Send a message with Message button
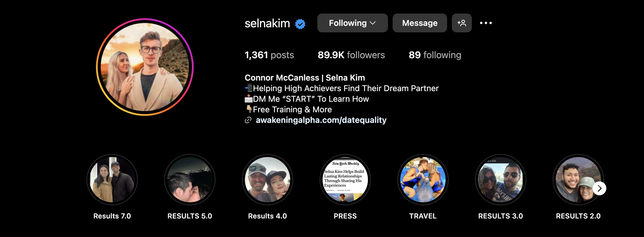Viewport: 644px width, 237px height. (x=420, y=23)
